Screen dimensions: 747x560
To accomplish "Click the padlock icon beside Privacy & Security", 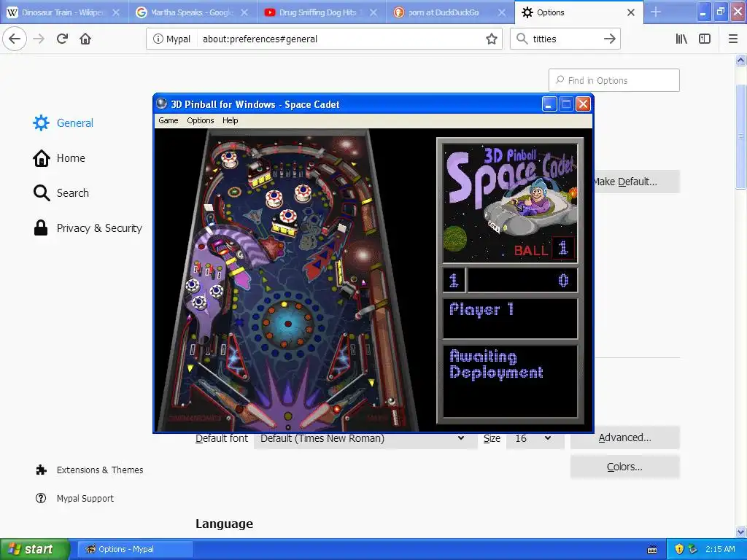I will 41,227.
